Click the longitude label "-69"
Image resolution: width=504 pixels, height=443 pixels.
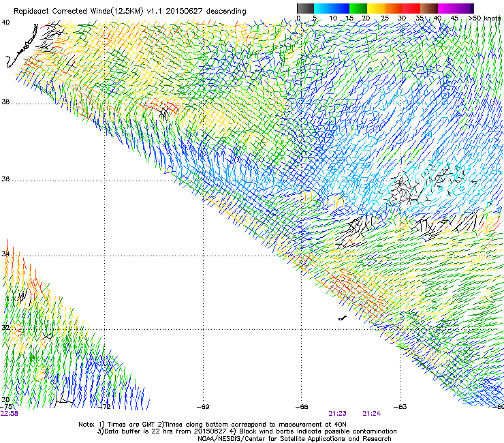tap(203, 407)
